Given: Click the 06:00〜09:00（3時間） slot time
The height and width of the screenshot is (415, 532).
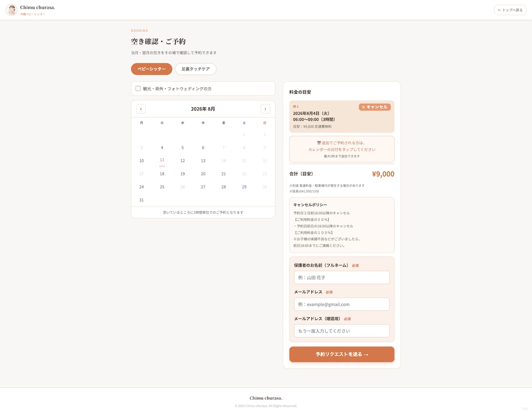Looking at the screenshot, I should tap(314, 120).
